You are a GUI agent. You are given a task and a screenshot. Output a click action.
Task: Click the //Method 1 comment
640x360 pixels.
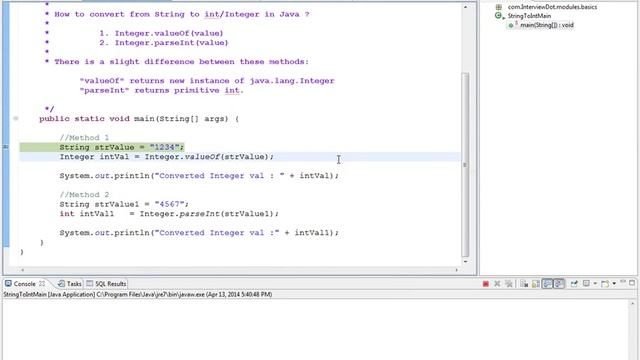pyautogui.click(x=84, y=138)
